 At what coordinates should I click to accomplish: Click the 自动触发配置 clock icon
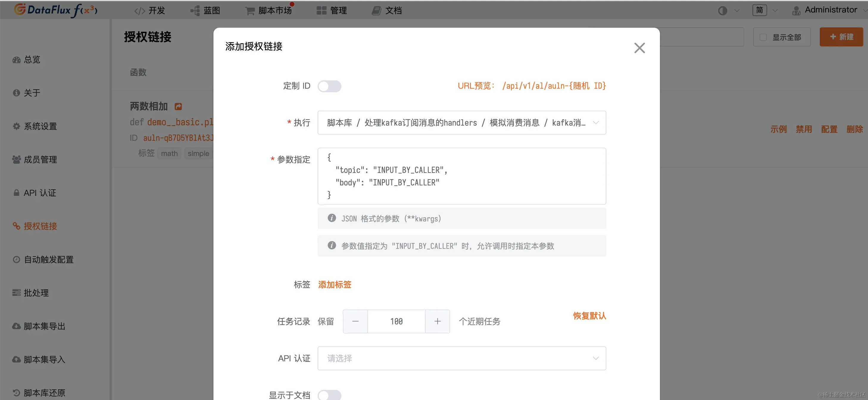coord(16,260)
